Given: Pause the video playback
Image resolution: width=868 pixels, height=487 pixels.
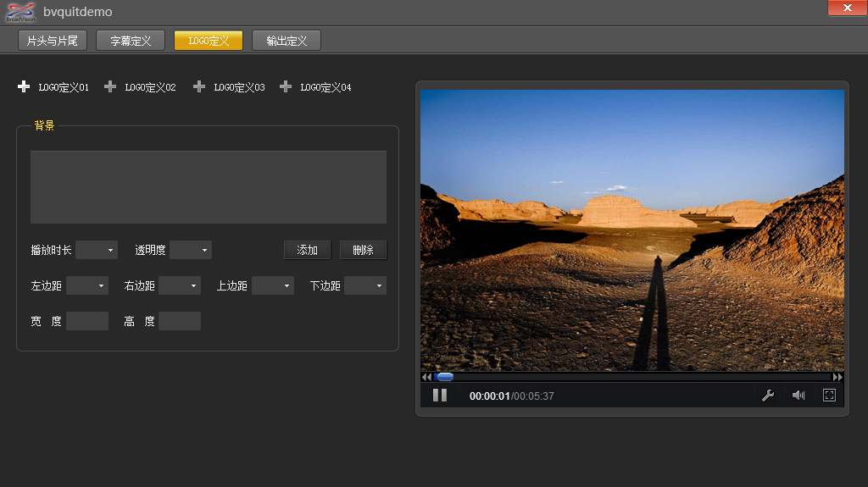Looking at the screenshot, I should (x=440, y=395).
